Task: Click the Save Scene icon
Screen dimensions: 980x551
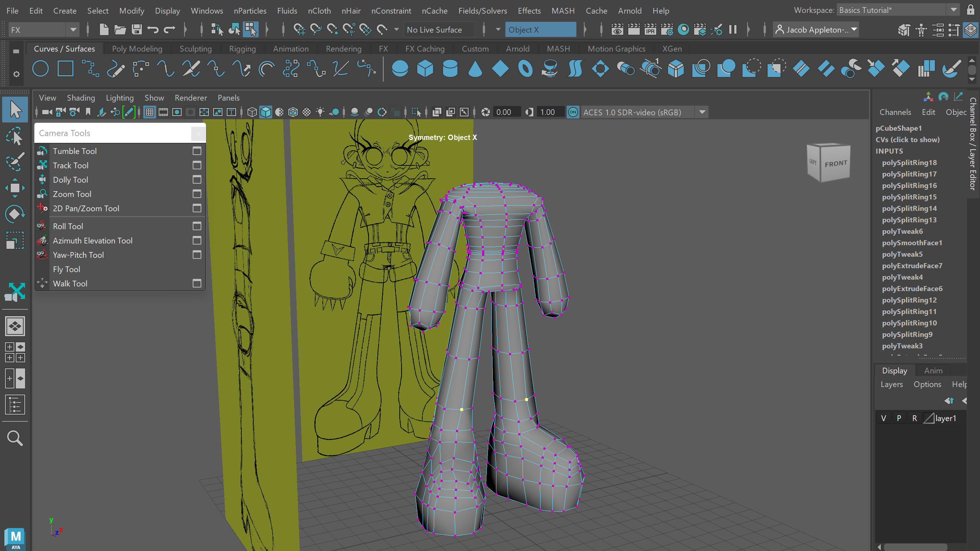Action: tap(136, 30)
